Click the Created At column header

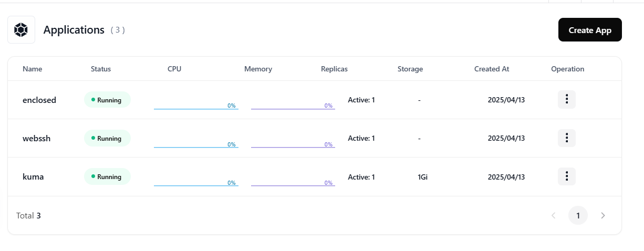pos(492,69)
